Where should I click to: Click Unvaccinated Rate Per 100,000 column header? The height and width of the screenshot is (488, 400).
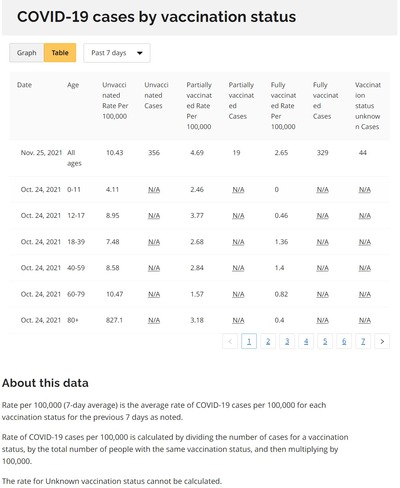[115, 100]
